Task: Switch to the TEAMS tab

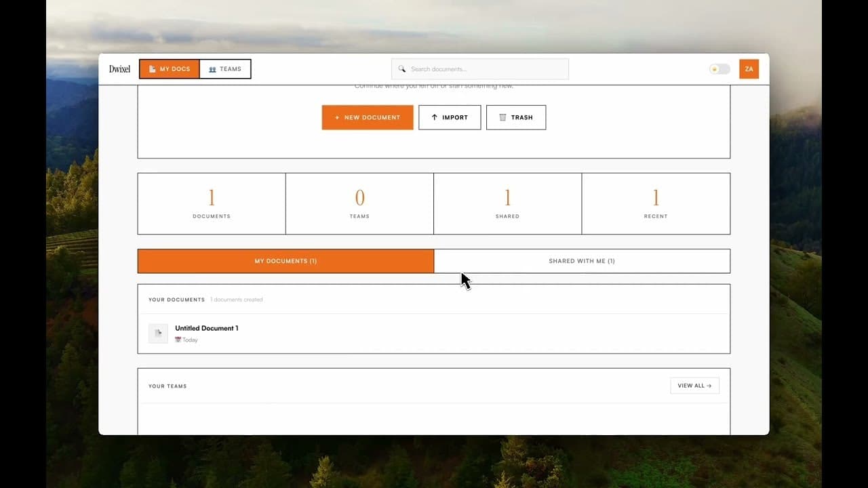Action: coord(225,68)
